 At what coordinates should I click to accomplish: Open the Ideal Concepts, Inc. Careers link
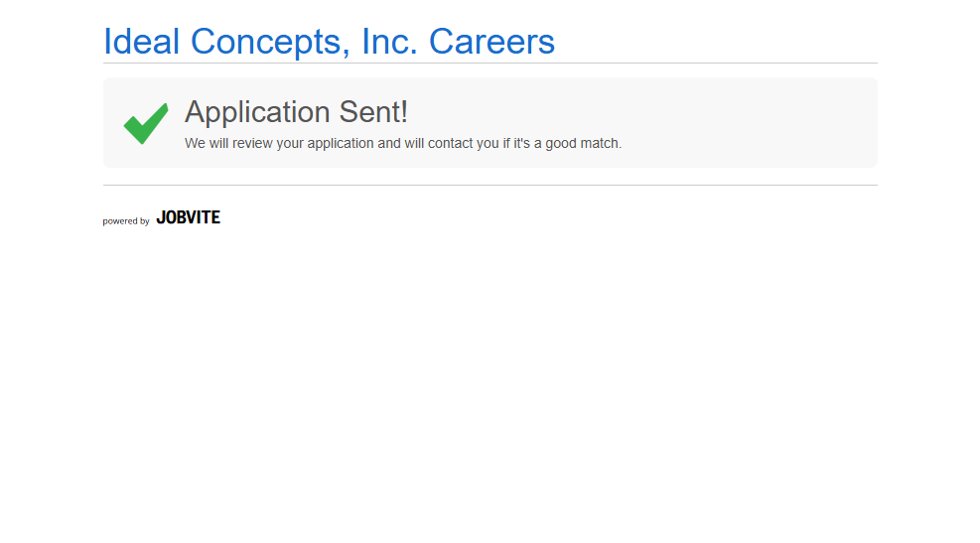click(329, 42)
